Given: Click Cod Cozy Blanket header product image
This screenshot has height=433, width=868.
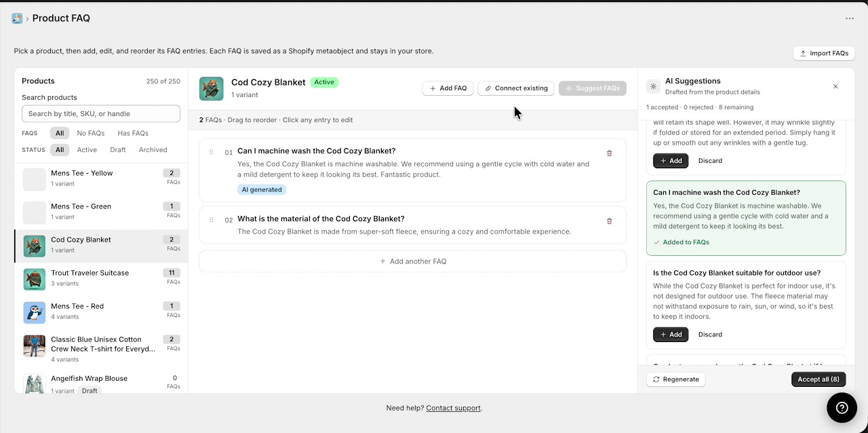Looking at the screenshot, I should click(212, 88).
